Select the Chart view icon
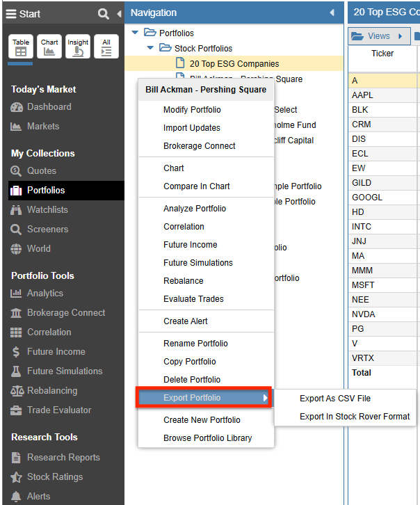The width and height of the screenshot is (420, 505). pos(49,47)
